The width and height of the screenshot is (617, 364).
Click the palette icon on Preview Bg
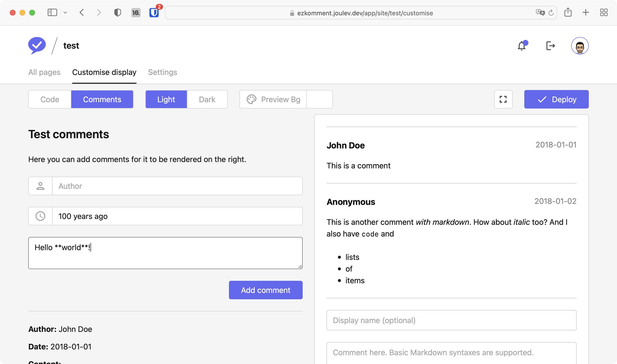[x=252, y=99]
